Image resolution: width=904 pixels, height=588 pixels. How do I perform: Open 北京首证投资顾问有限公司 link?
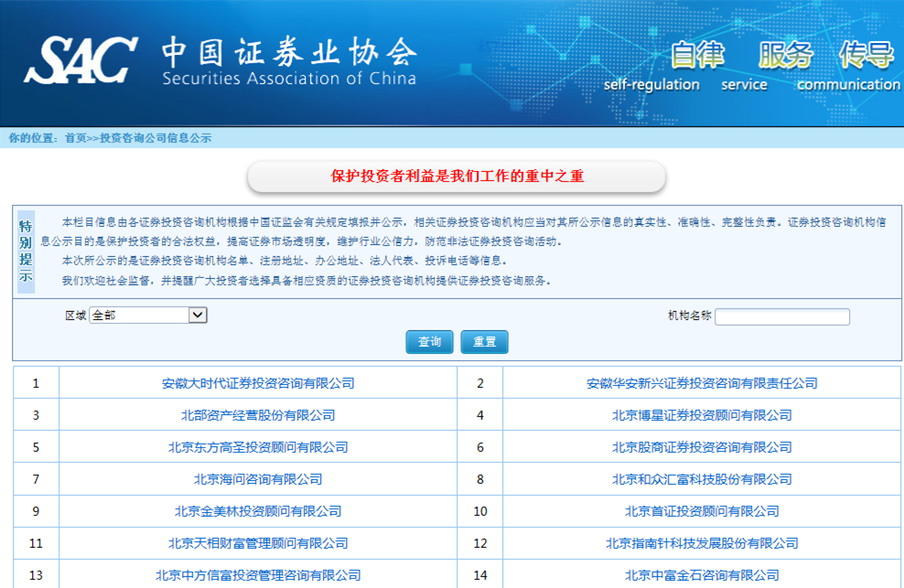pos(702,511)
